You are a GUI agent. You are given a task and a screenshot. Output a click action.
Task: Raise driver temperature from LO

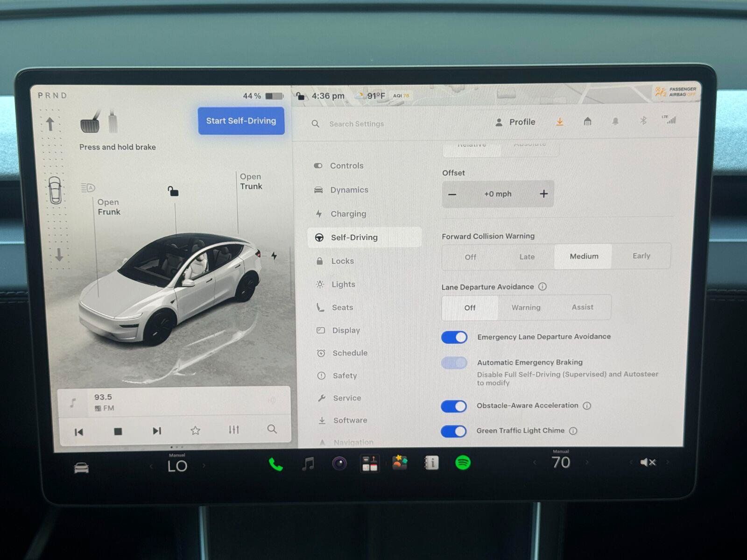tap(204, 466)
